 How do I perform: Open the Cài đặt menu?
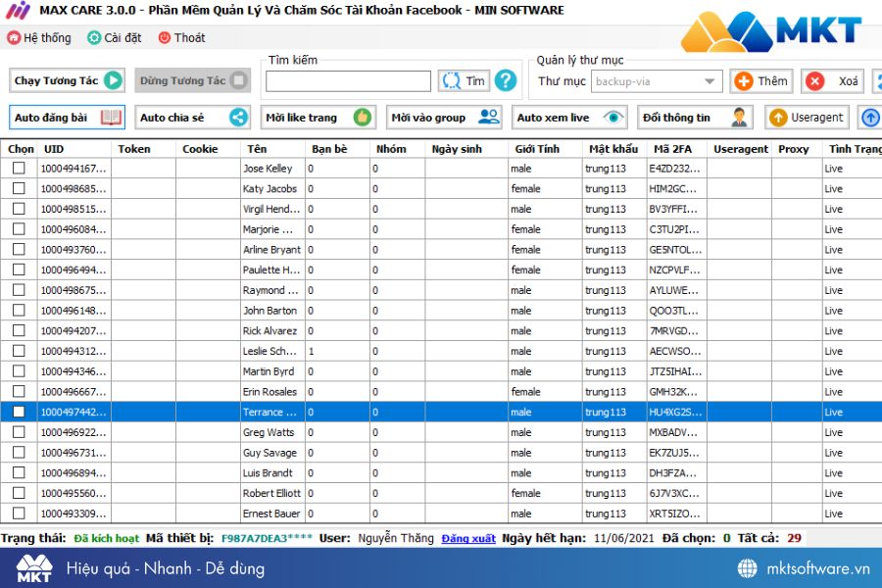115,37
